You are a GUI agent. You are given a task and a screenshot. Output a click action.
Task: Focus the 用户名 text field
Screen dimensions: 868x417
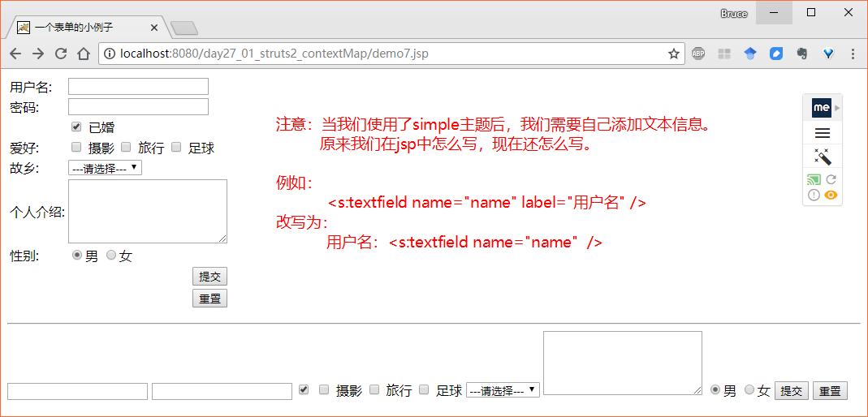(x=138, y=86)
